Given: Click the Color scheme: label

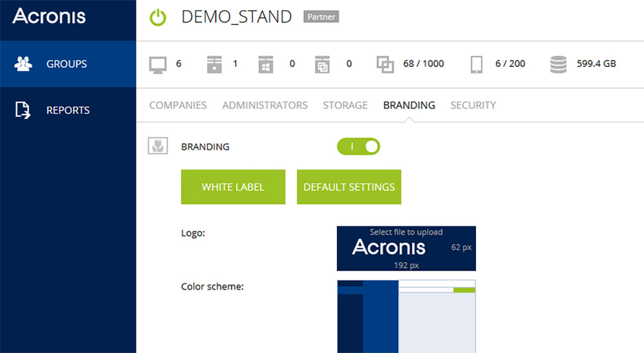Looking at the screenshot, I should click(x=213, y=287).
